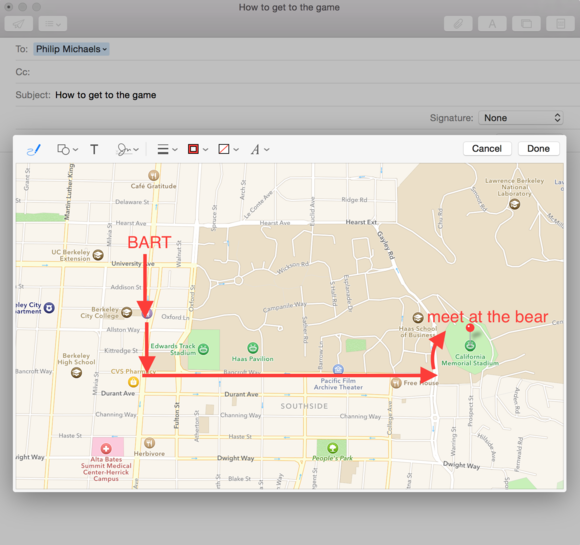This screenshot has height=545, width=580.
Task: Click the University Ave street label
Action: (133, 263)
